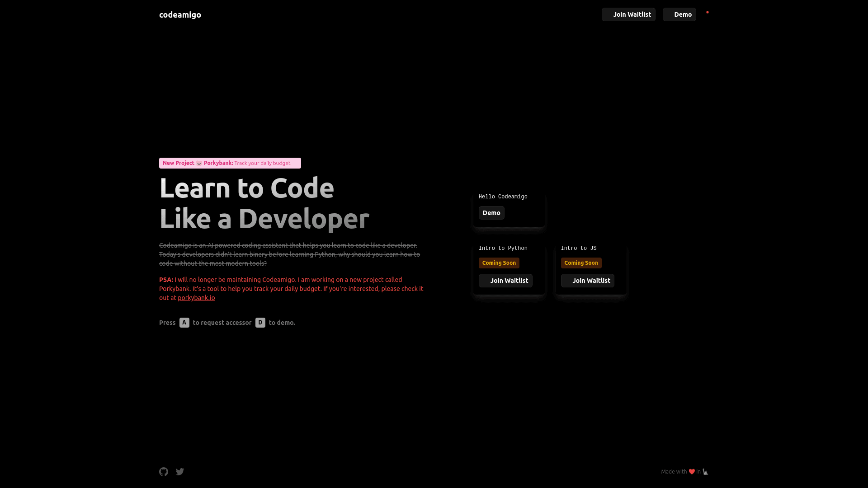Click Coming Soon badge on JS card
The width and height of the screenshot is (868, 488).
pos(581,263)
